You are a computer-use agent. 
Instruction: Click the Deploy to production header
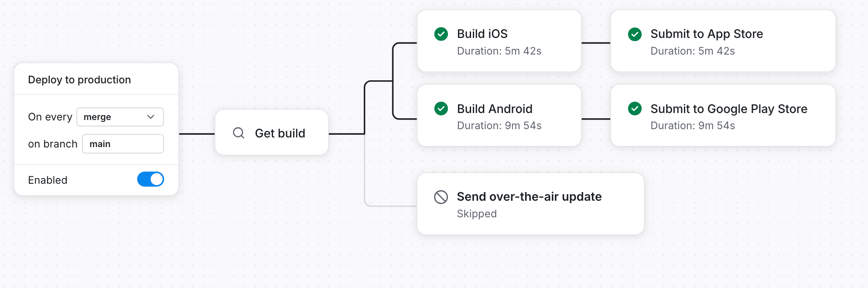click(79, 80)
